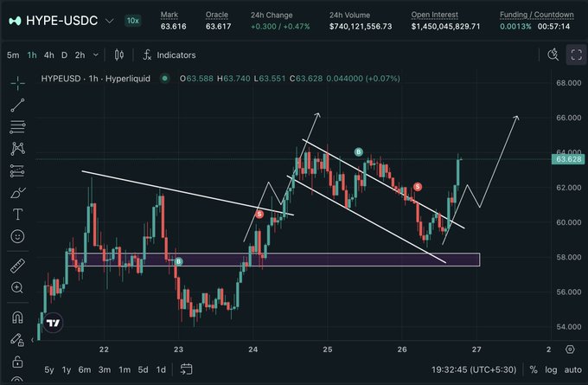Click the red S sell marker near 26

click(418, 187)
